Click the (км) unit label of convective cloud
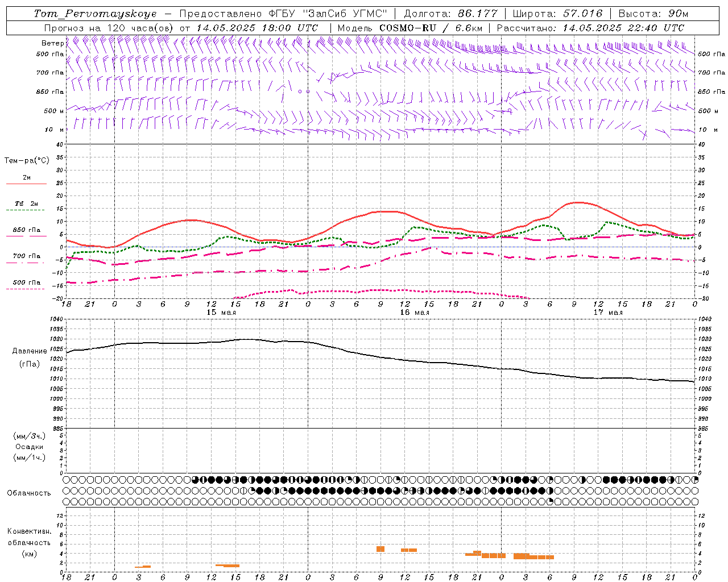Image resolution: width=728 pixels, height=582 pixels. click(30, 554)
